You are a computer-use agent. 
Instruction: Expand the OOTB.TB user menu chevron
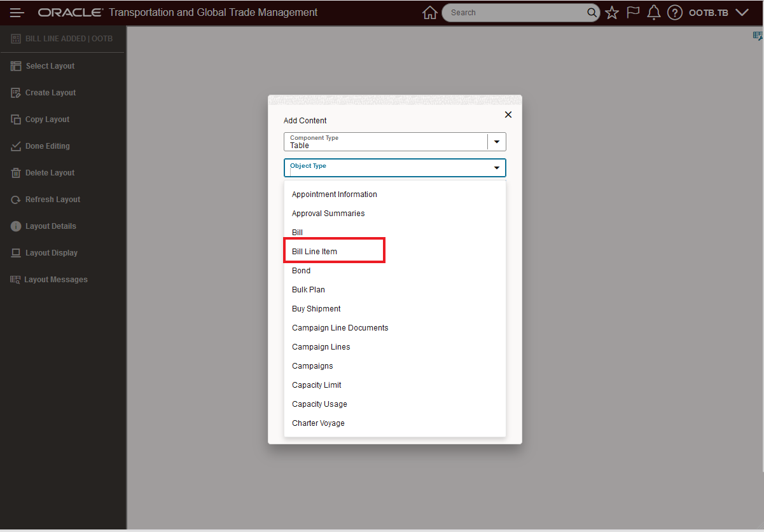tap(742, 12)
